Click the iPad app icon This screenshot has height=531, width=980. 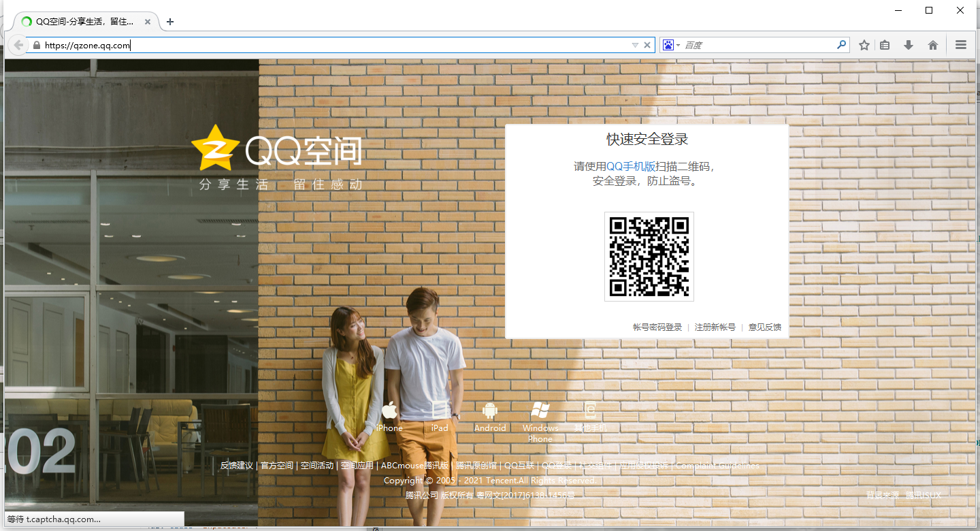439,410
